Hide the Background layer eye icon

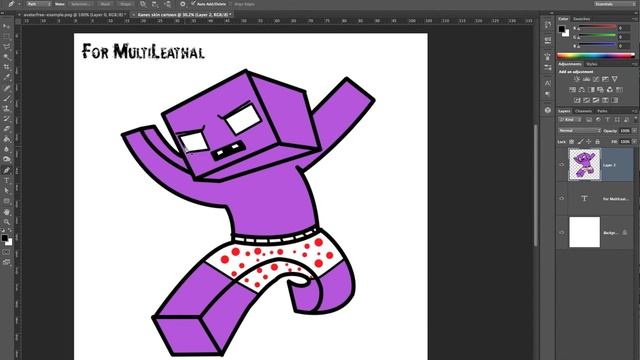pyautogui.click(x=562, y=232)
